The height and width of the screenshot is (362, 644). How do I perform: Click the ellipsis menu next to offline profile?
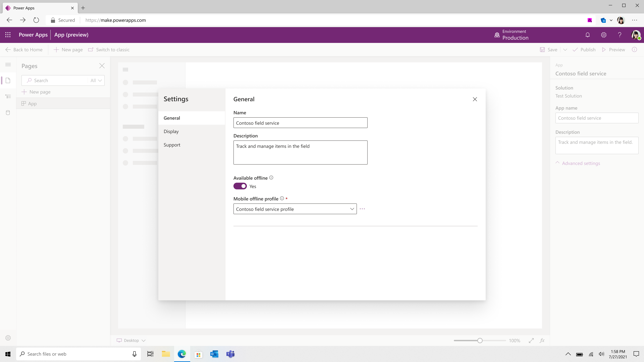362,209
